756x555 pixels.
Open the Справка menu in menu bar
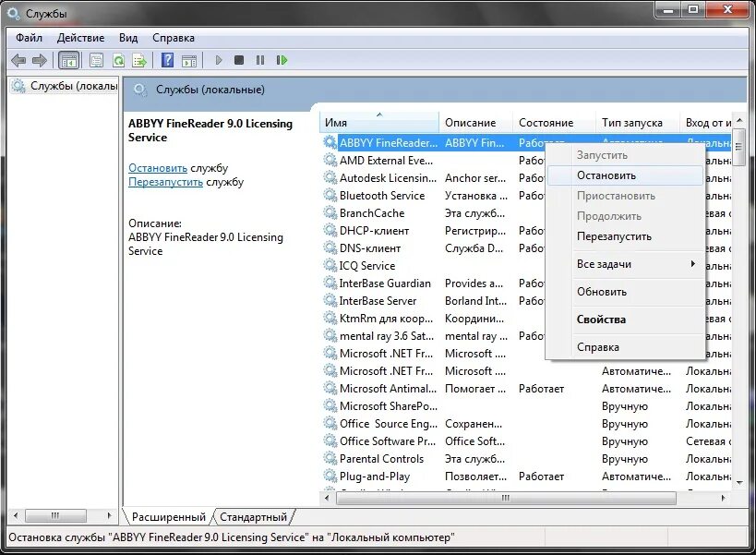click(x=174, y=38)
